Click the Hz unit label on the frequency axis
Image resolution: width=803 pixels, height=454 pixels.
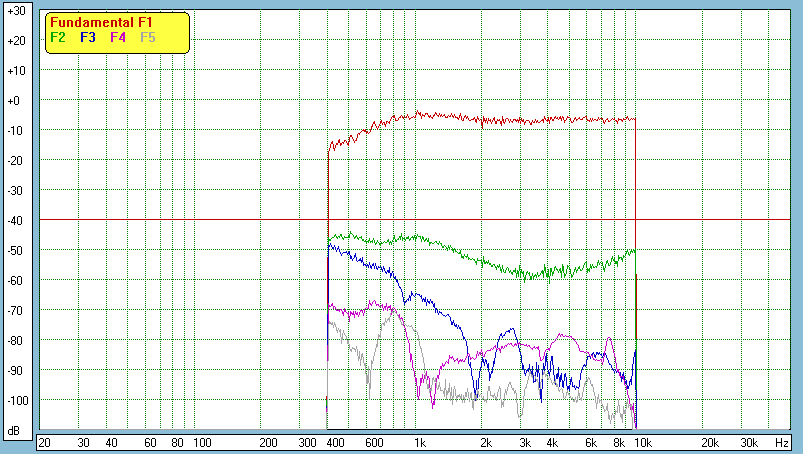click(x=781, y=442)
